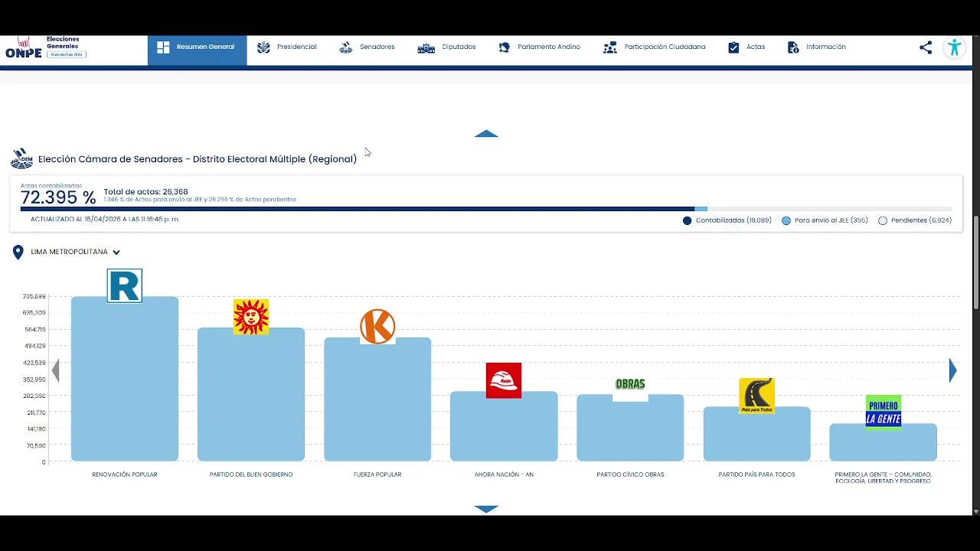Open the Diputados tab
Image resolution: width=980 pixels, height=551 pixels.
coord(446,47)
